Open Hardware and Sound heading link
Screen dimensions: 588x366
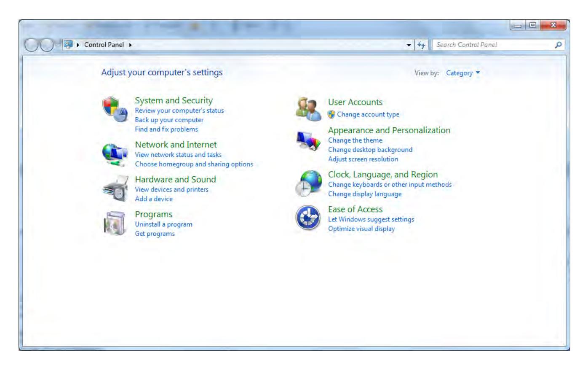(175, 179)
